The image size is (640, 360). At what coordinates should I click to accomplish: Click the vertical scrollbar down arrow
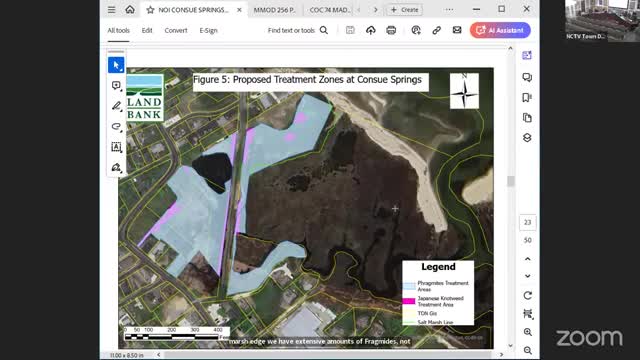coord(510,346)
